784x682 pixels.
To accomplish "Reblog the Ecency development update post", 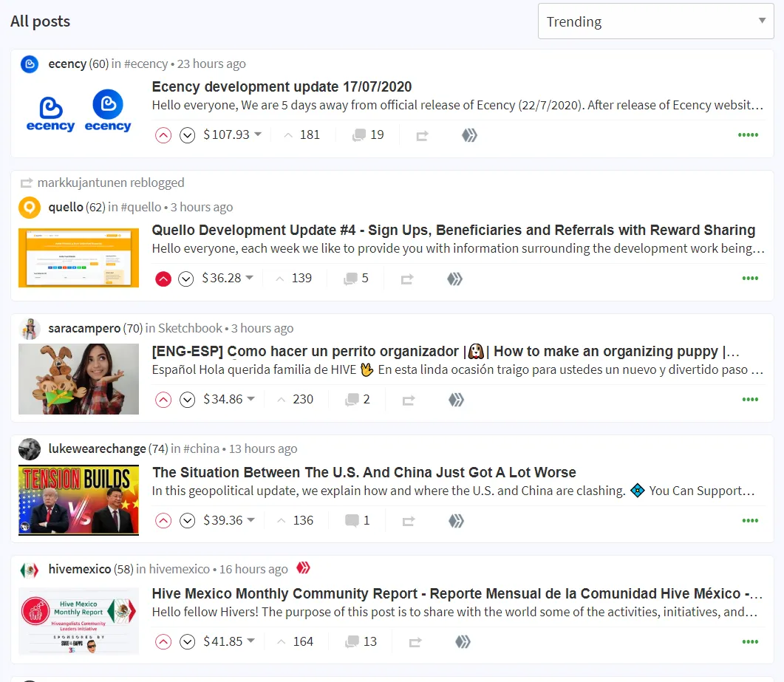I will click(422, 135).
